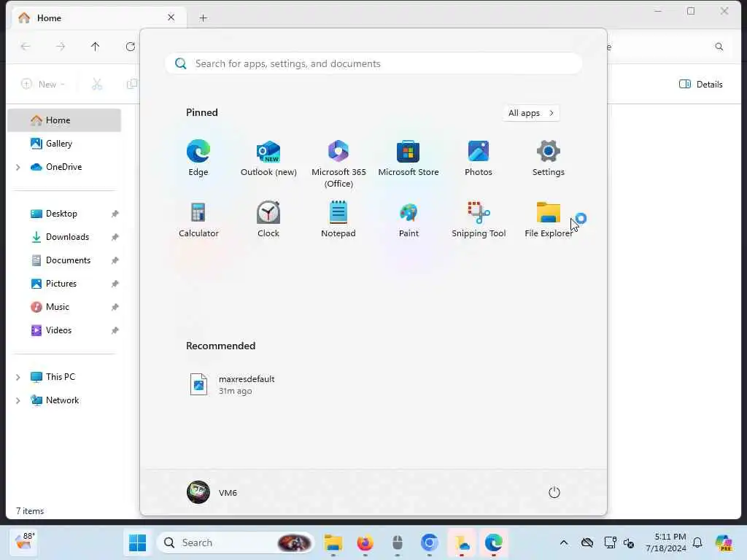
Task: Launch the Calculator app
Action: coord(198,219)
